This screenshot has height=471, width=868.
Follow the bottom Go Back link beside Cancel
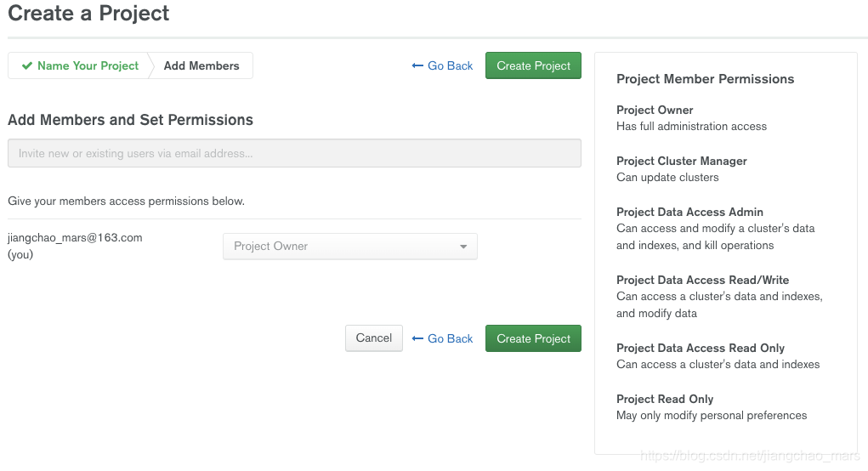coord(450,338)
